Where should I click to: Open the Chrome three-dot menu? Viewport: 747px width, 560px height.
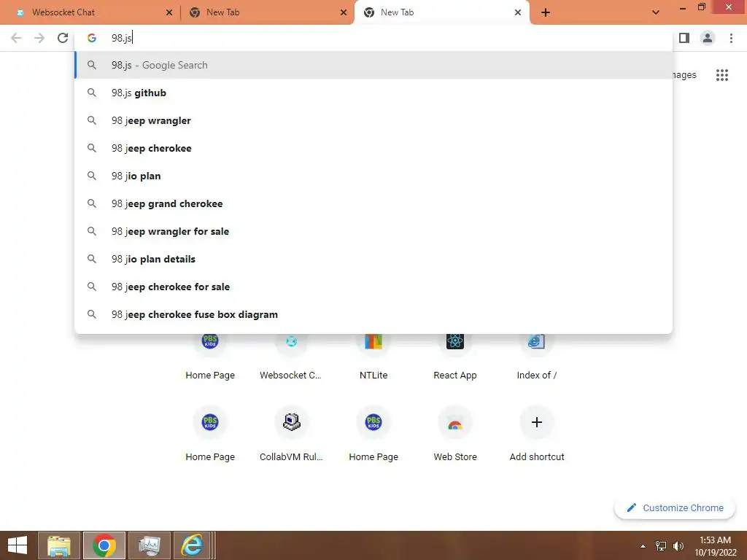[731, 38]
